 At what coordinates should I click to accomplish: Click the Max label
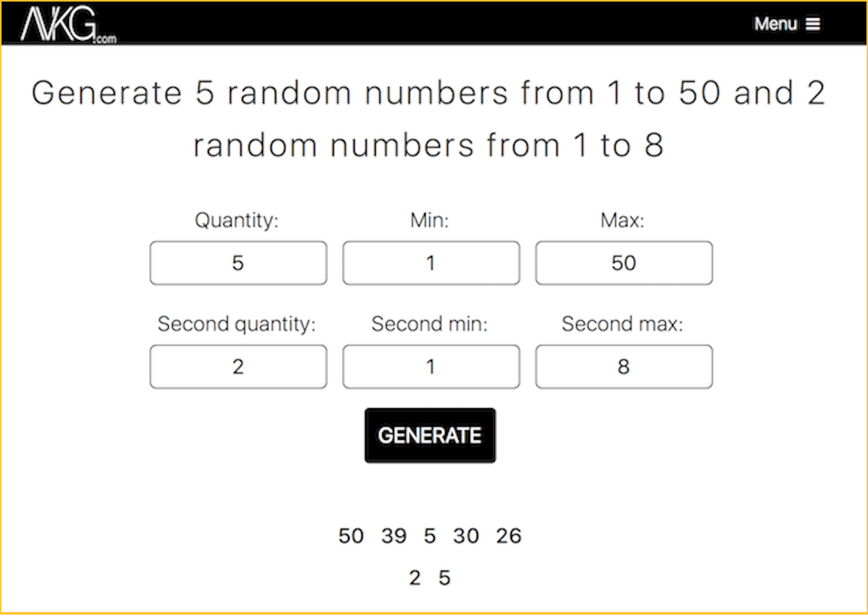point(623,220)
